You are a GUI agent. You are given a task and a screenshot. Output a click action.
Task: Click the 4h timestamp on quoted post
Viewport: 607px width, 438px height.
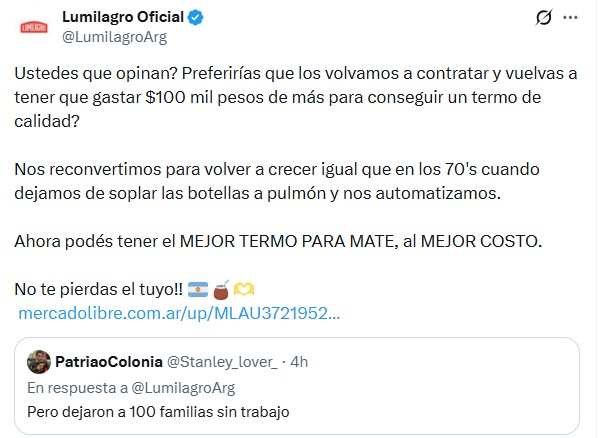[x=296, y=361]
